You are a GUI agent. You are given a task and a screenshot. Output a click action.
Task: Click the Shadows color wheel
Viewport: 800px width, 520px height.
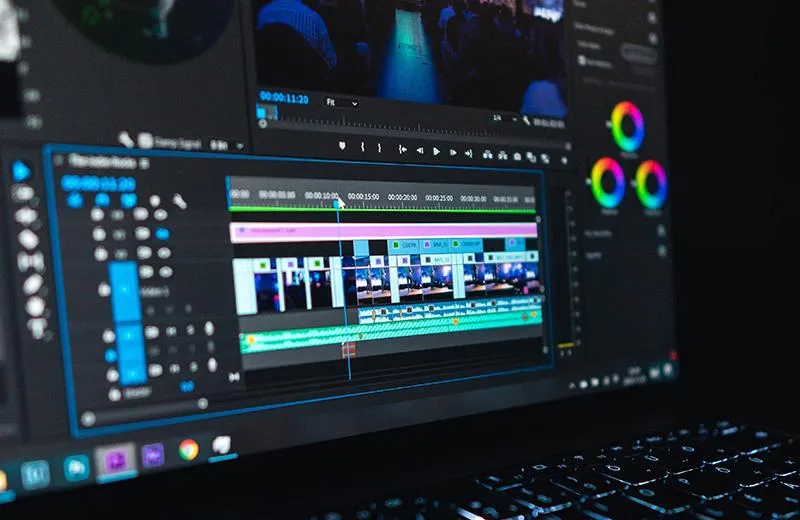click(x=607, y=183)
